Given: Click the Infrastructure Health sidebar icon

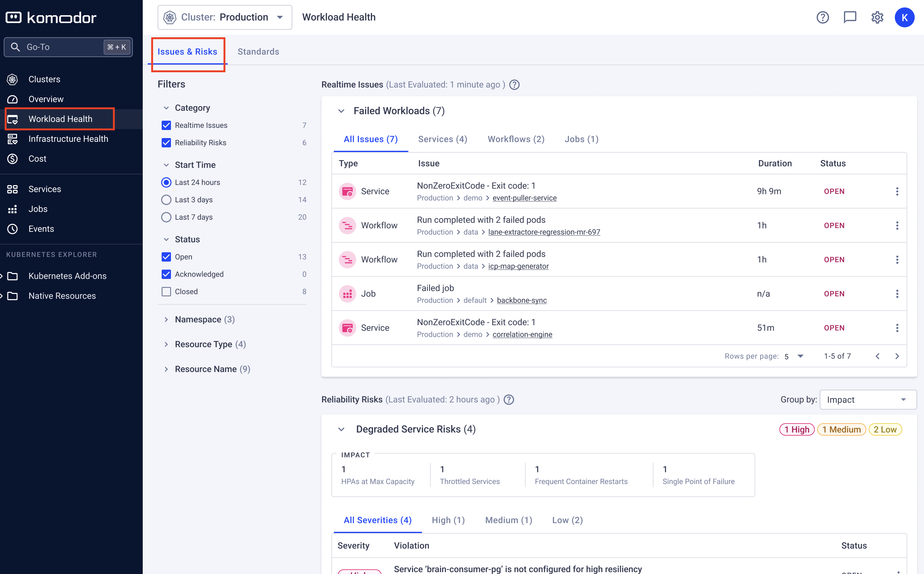Looking at the screenshot, I should point(12,139).
